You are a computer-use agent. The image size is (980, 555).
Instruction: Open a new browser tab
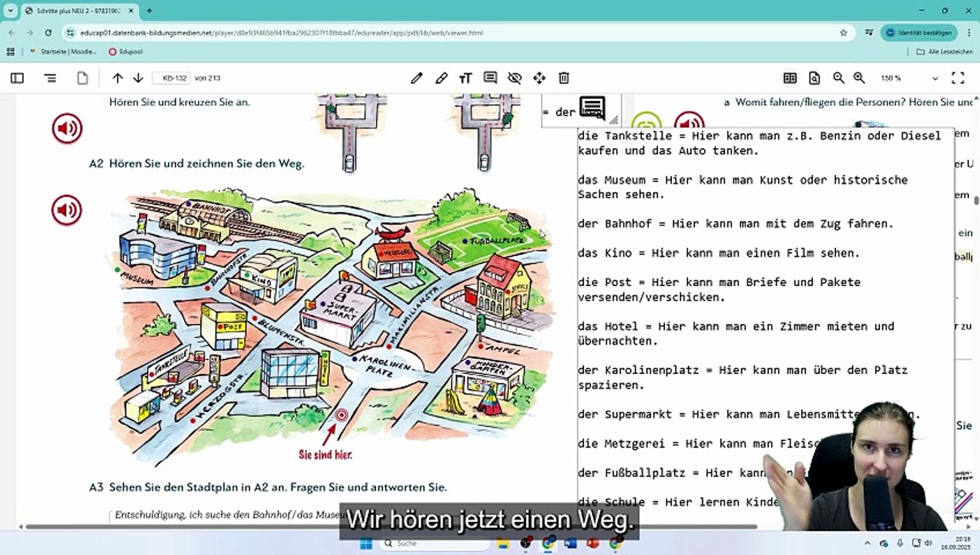[149, 11]
